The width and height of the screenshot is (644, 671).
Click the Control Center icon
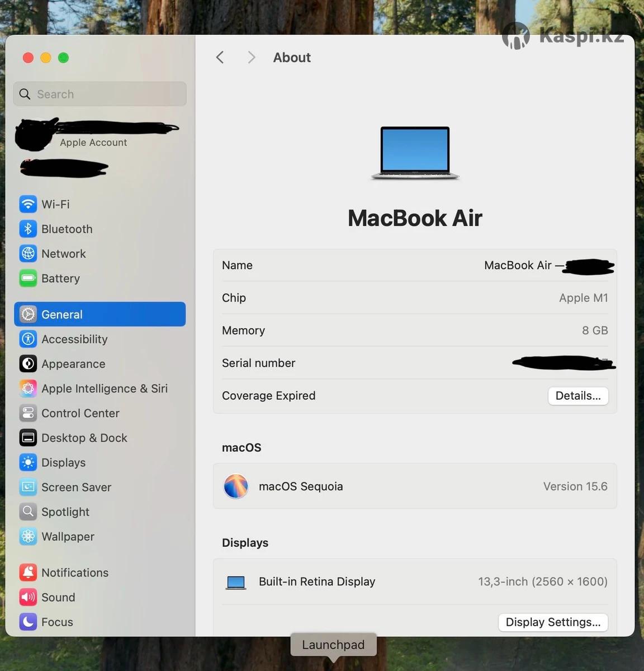tap(28, 413)
